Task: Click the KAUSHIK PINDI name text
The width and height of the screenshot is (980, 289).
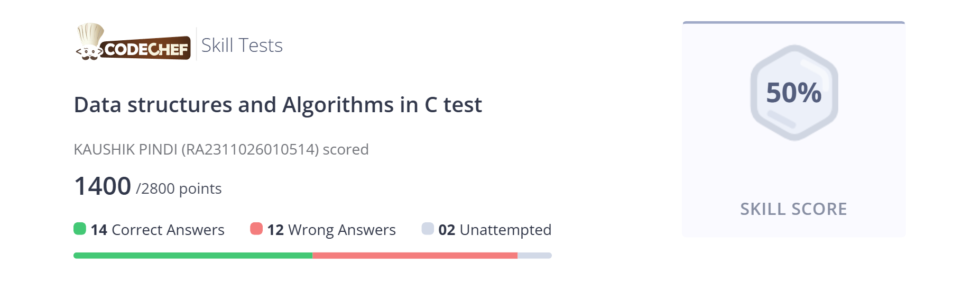Action: [x=125, y=149]
